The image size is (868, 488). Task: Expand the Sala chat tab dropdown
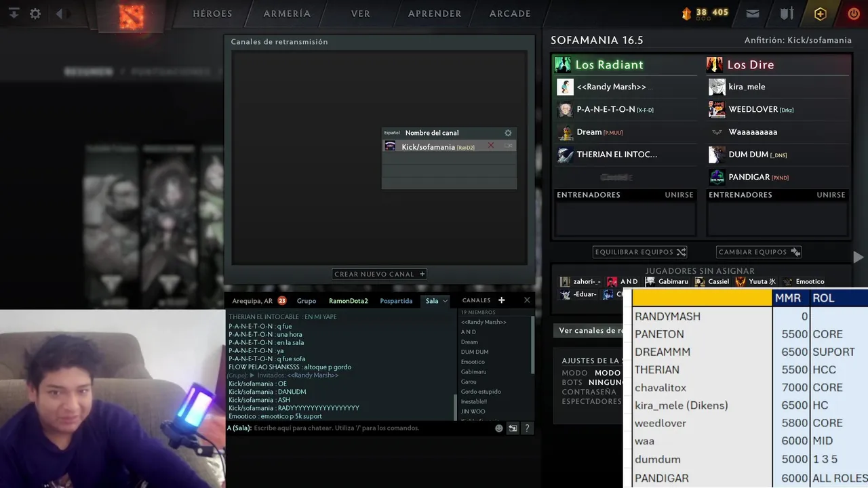[445, 301]
